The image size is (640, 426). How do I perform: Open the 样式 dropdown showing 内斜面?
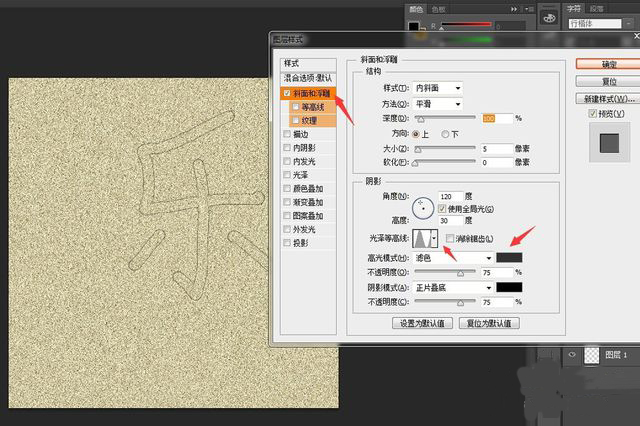point(438,89)
